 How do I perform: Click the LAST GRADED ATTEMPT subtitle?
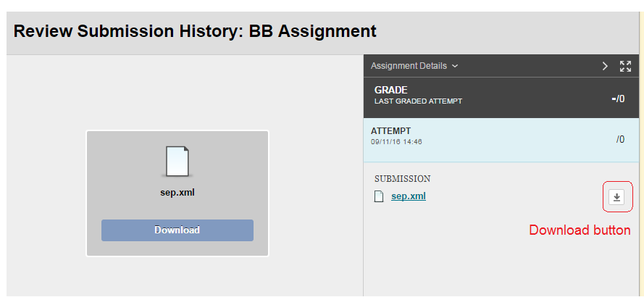418,101
